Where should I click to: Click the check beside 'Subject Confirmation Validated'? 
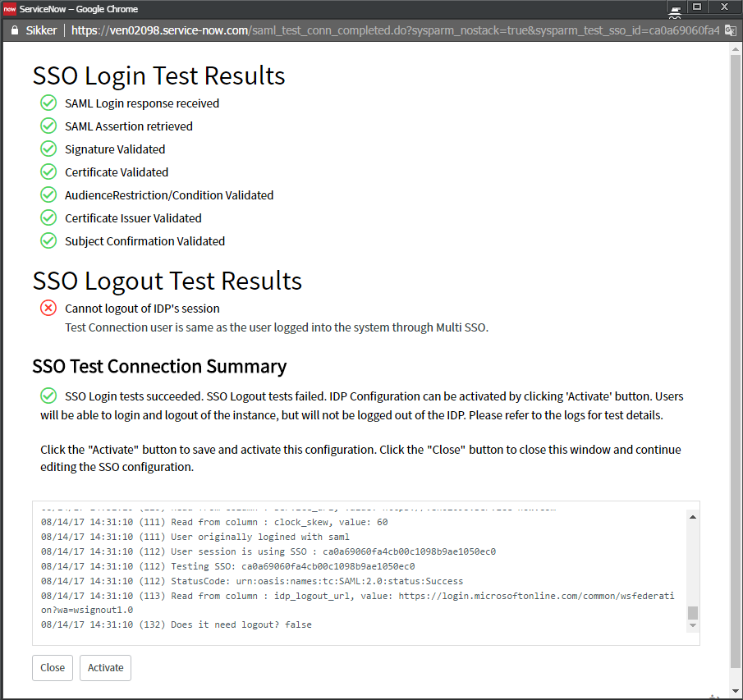[48, 240]
